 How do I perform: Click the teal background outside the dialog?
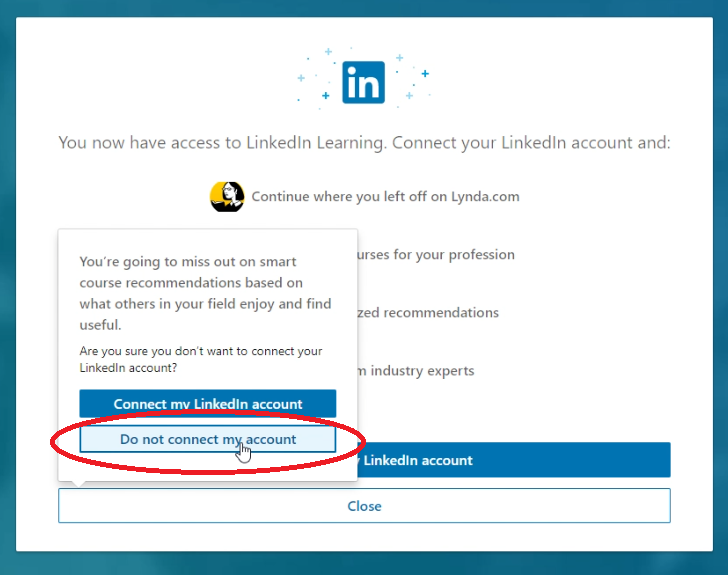7,279
